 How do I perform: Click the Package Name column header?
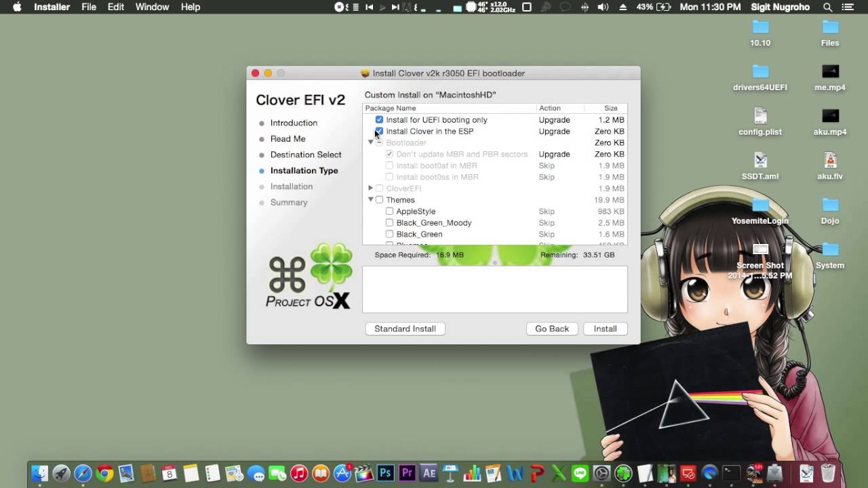[x=450, y=108]
